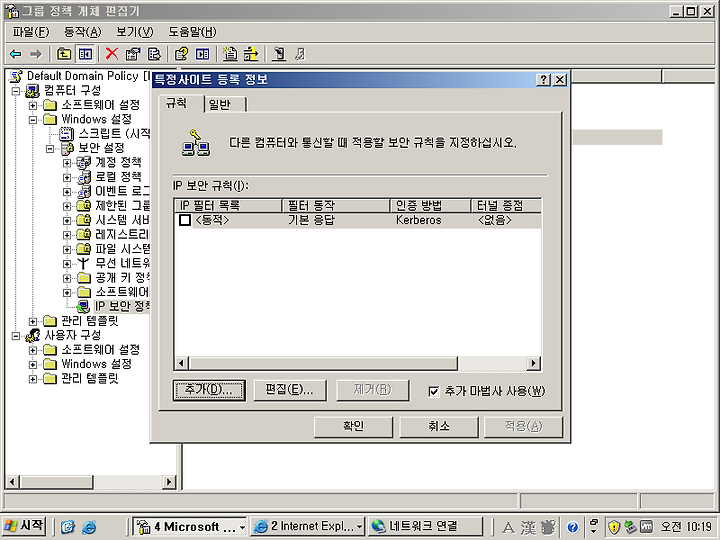Screen dimensions: 720x540
Task: Click the show desktop quick launch icon
Action: pyautogui.click(x=68, y=527)
